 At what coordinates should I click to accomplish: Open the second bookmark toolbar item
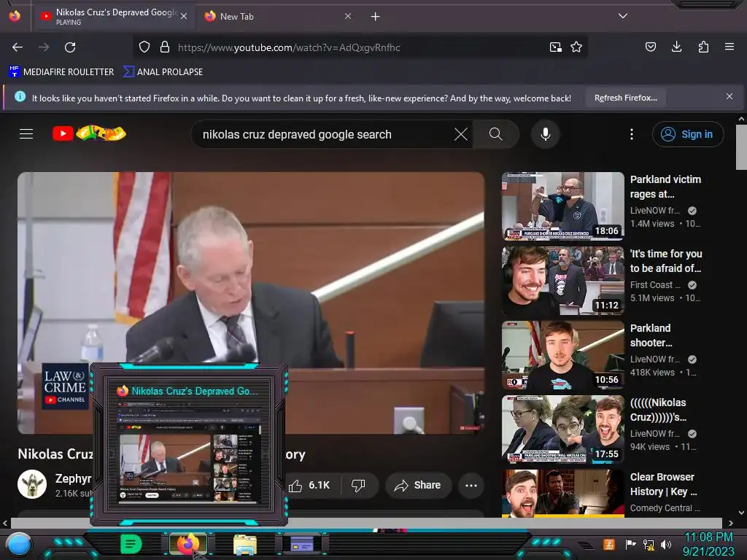163,72
